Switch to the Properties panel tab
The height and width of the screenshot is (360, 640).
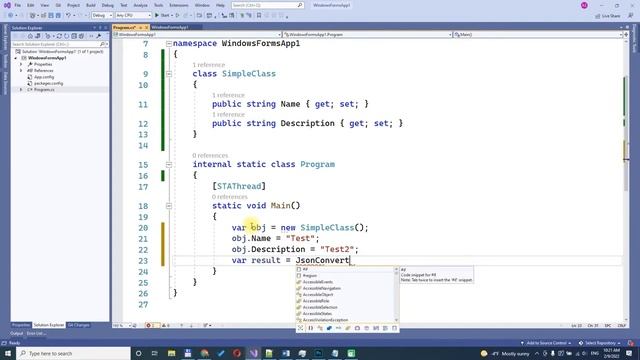(21, 325)
